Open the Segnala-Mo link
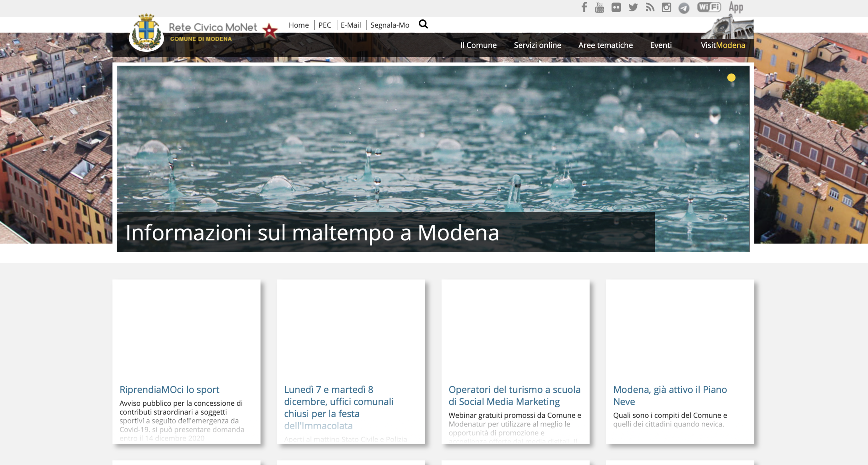868x465 pixels. pyautogui.click(x=390, y=25)
